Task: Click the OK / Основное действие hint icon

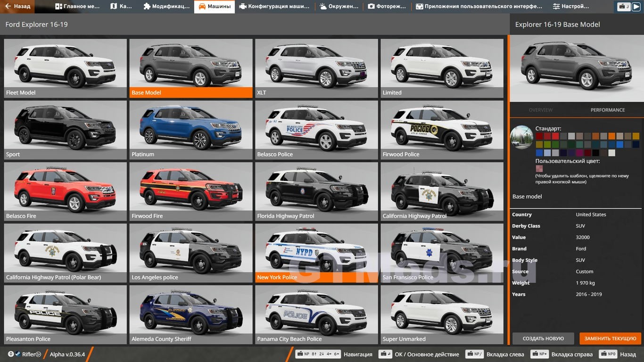Action: [386, 354]
